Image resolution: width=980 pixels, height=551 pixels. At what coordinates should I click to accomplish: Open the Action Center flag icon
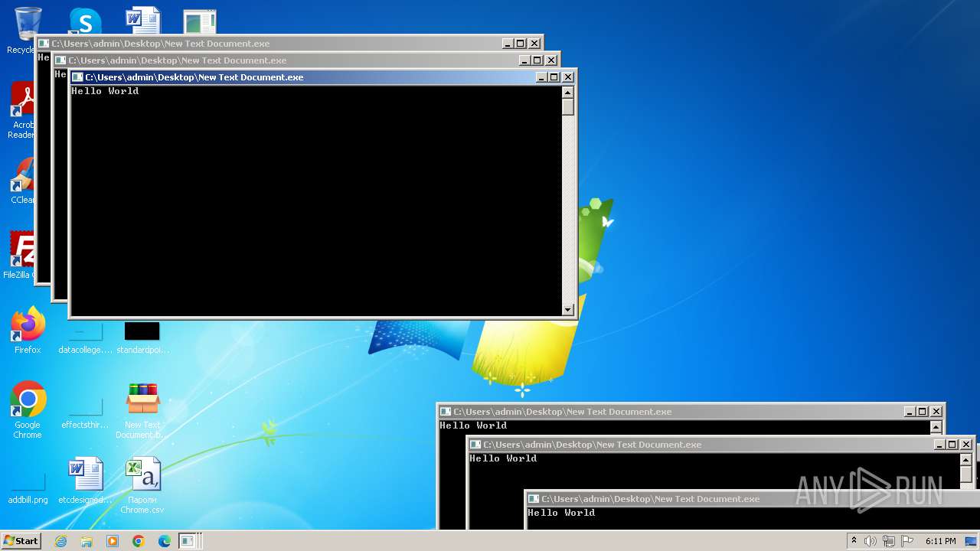tap(907, 541)
